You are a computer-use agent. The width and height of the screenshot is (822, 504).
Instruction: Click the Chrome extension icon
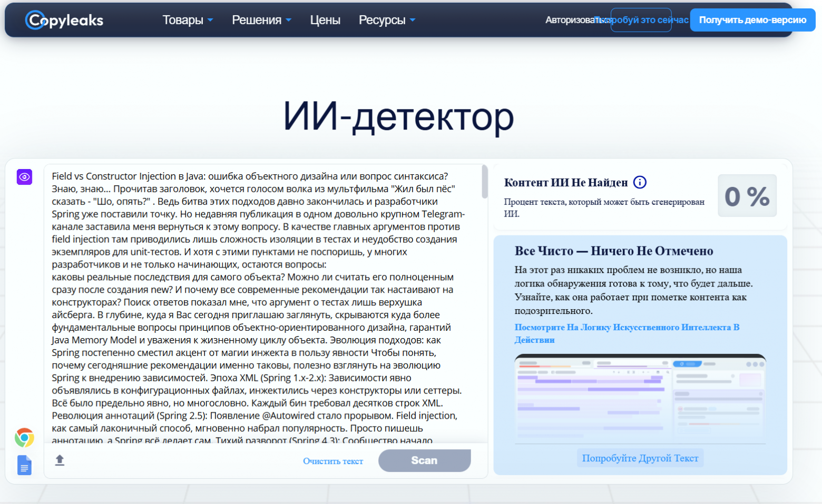click(x=24, y=437)
